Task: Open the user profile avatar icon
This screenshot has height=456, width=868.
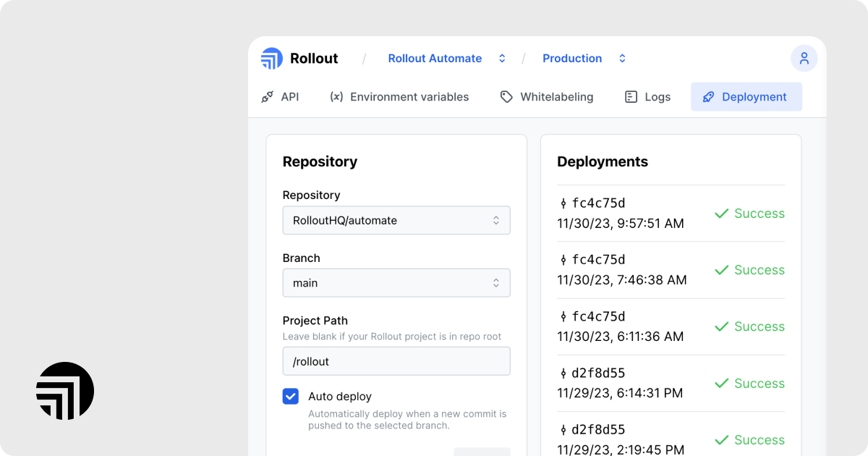Action: click(x=804, y=59)
